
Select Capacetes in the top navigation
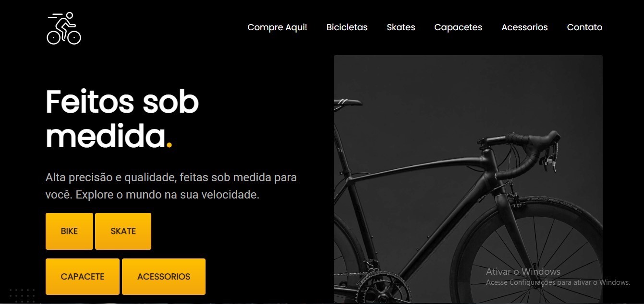click(458, 27)
